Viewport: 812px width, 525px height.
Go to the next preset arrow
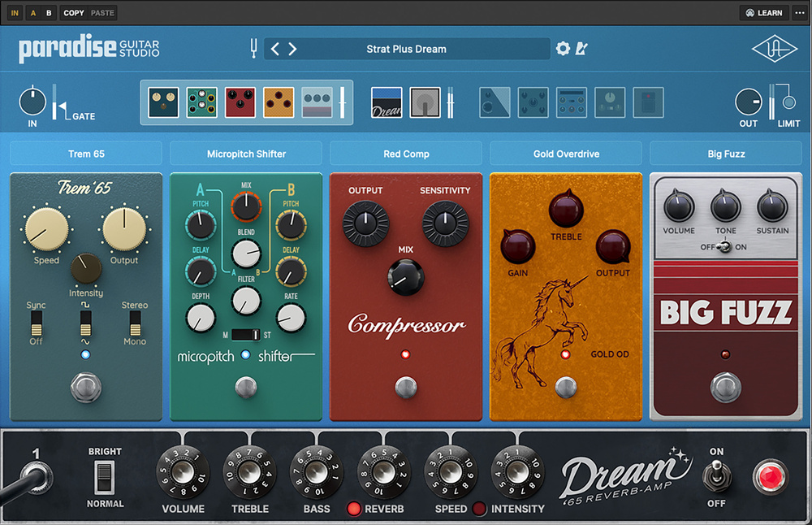click(x=292, y=49)
